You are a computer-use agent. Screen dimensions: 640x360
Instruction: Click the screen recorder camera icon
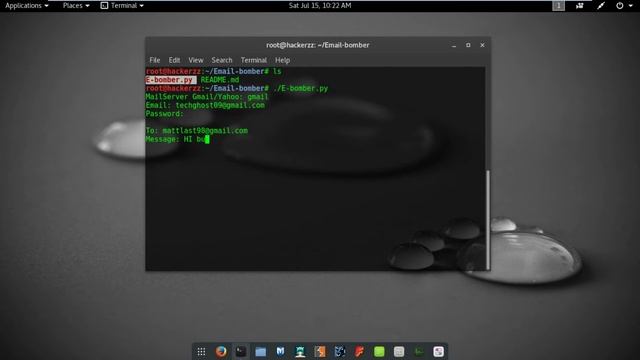[x=580, y=6]
